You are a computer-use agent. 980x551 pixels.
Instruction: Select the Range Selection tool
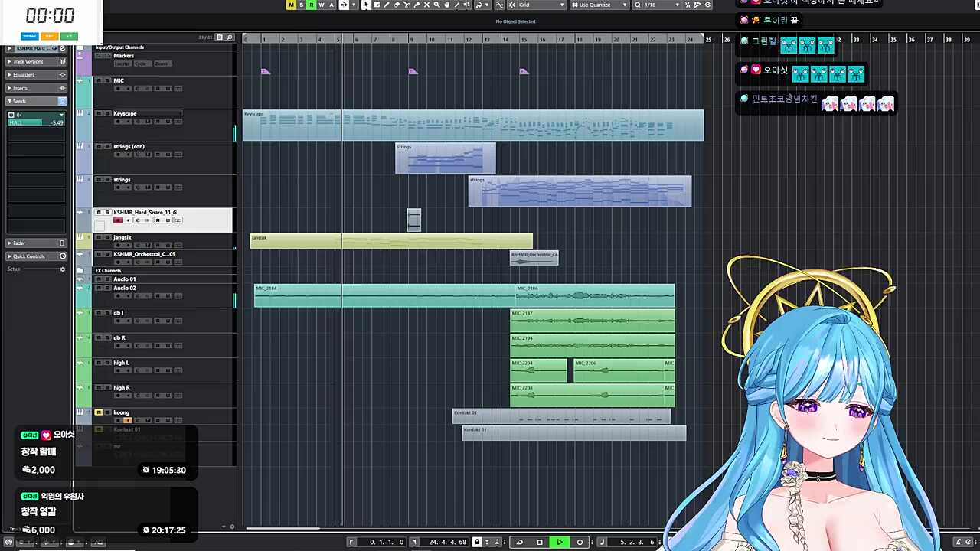click(376, 5)
